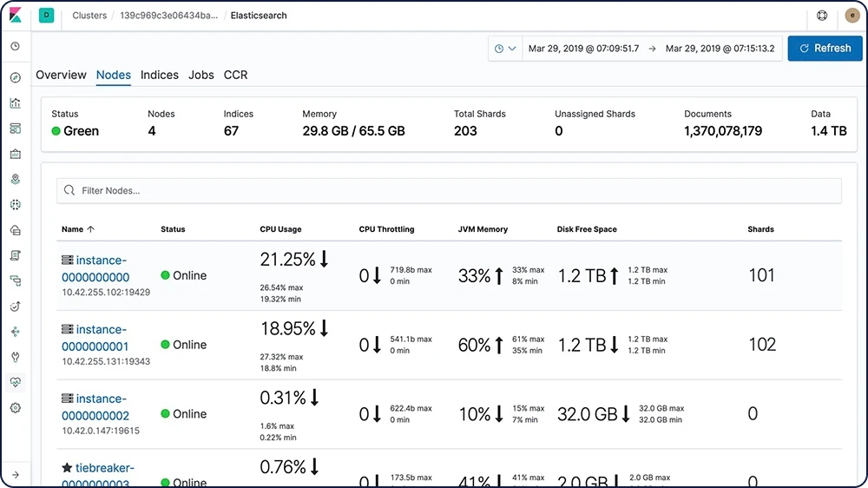Open the quick time range dropdown

505,49
